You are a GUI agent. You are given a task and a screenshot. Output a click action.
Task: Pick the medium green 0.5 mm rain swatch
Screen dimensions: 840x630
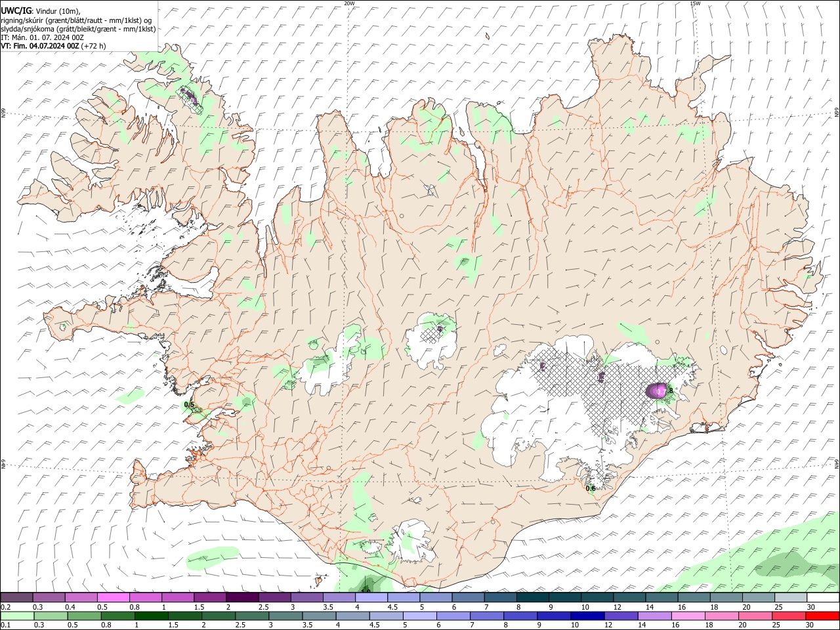[x=85, y=616]
